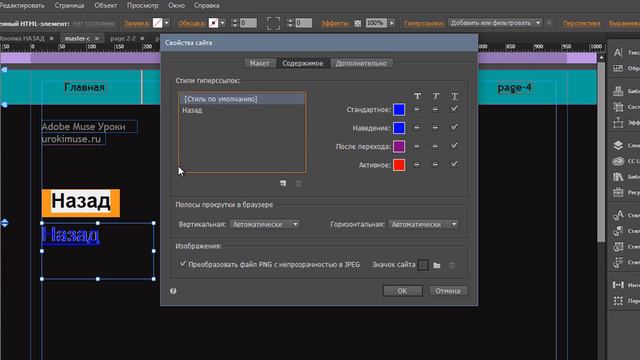This screenshot has width=640, height=360.
Task: Browse for favicon with folder icon
Action: point(437,265)
